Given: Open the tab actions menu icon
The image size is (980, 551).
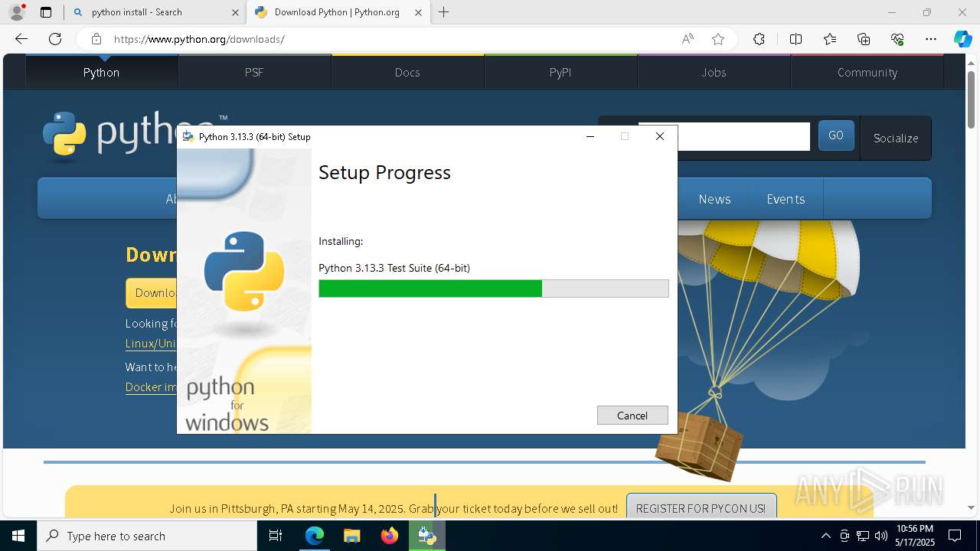Looking at the screenshot, I should coord(46,12).
